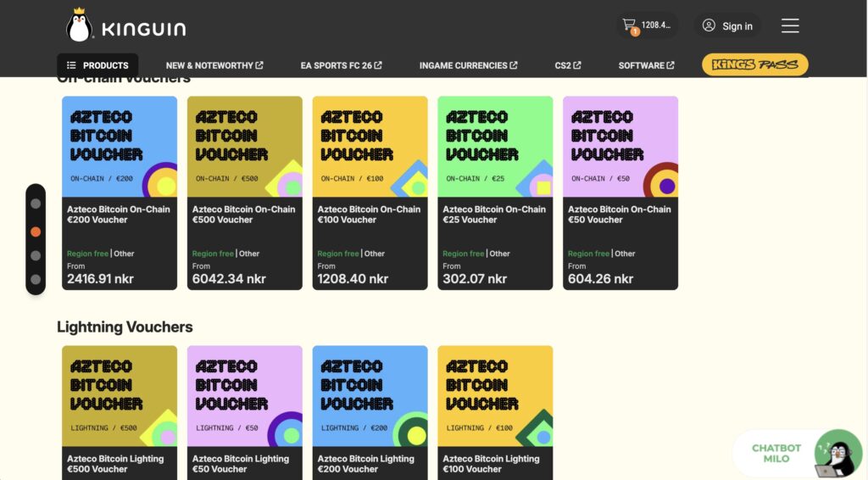The width and height of the screenshot is (868, 480).
Task: Click the Sign in user icon
Action: 709,25
